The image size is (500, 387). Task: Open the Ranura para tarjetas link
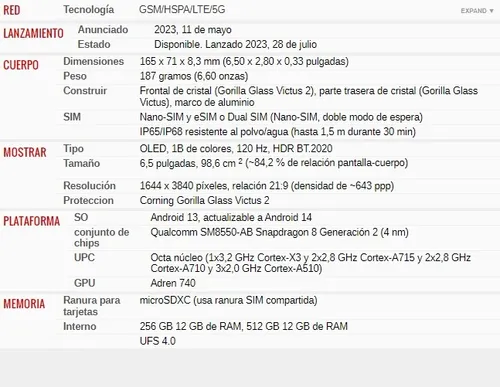coord(92,306)
